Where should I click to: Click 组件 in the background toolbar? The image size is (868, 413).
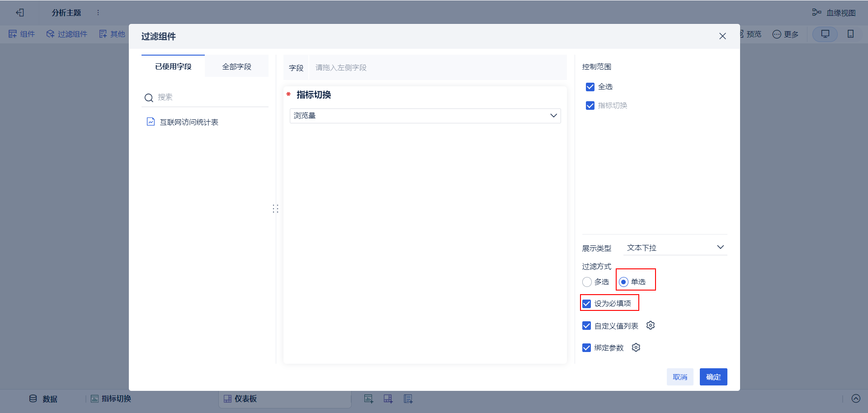click(x=22, y=34)
